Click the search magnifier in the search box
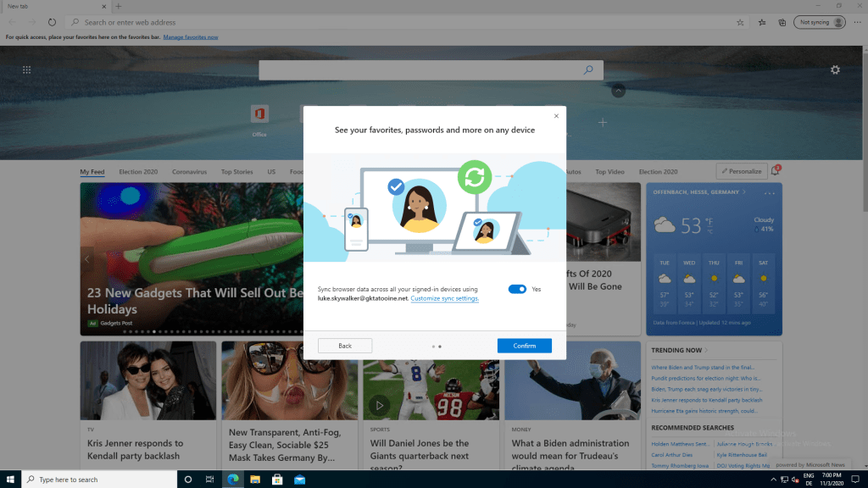 pos(589,69)
